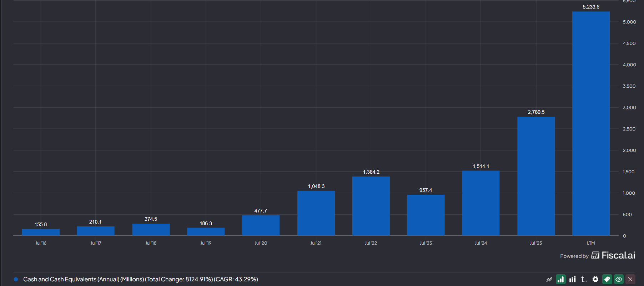The width and height of the screenshot is (644, 286).
Task: Click the Jul '16 x-axis label
Action: point(41,243)
